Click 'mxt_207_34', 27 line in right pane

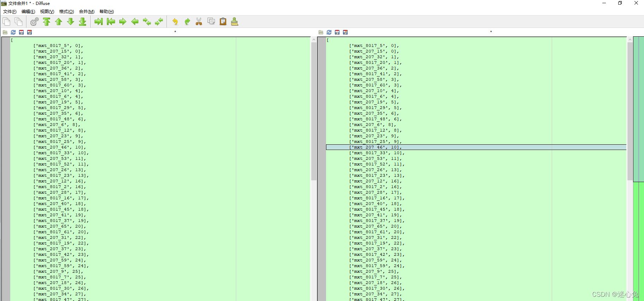(375, 294)
